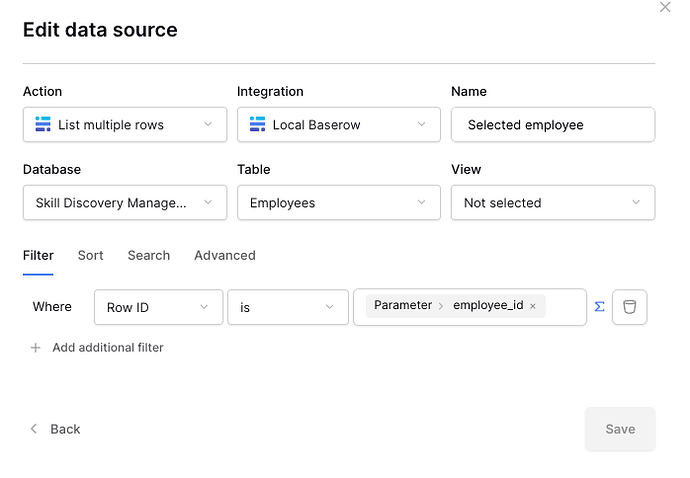
Task: Switch to the Search tab
Action: tap(149, 255)
